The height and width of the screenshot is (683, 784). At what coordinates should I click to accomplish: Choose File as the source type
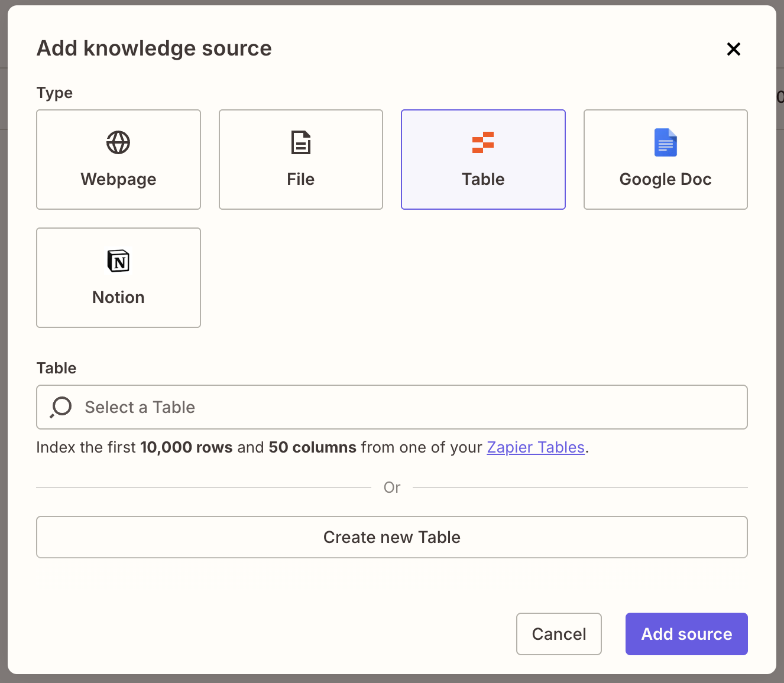click(x=300, y=160)
